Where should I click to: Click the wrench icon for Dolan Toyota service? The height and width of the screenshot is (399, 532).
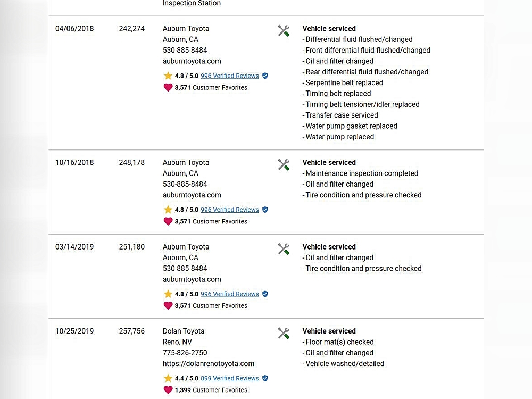click(284, 333)
